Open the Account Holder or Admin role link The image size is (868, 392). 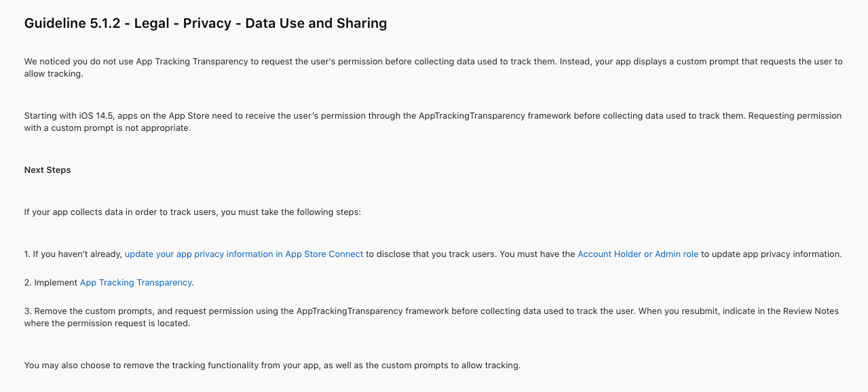[x=637, y=254]
